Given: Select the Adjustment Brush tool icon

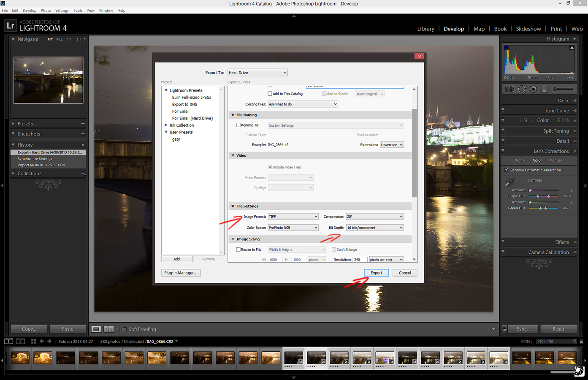Looking at the screenshot, I should click(x=564, y=89).
